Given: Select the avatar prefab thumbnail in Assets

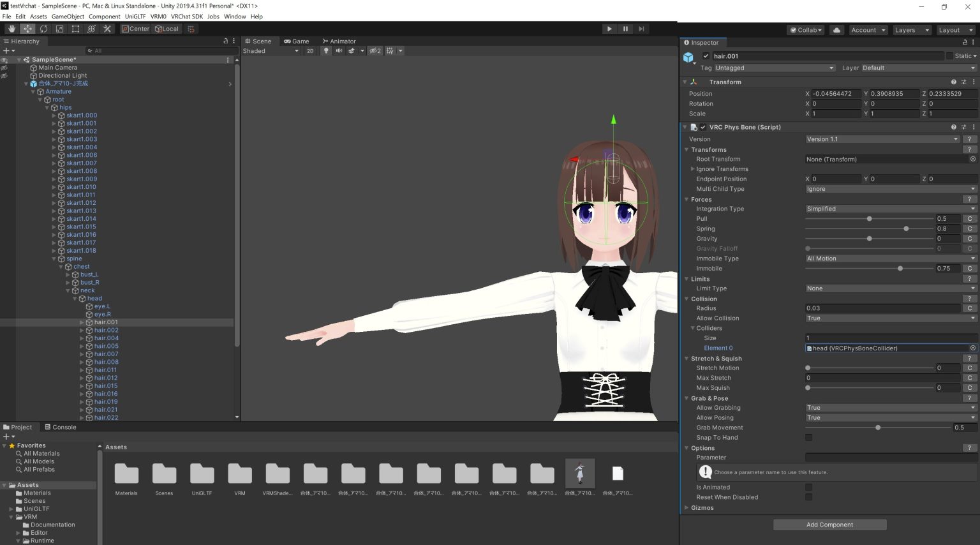Looking at the screenshot, I should tap(579, 472).
